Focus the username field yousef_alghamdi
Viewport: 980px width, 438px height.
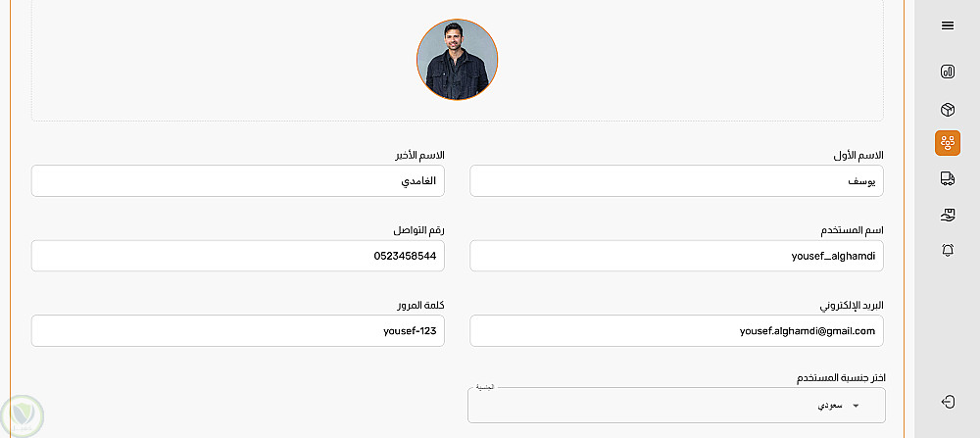pos(676,256)
